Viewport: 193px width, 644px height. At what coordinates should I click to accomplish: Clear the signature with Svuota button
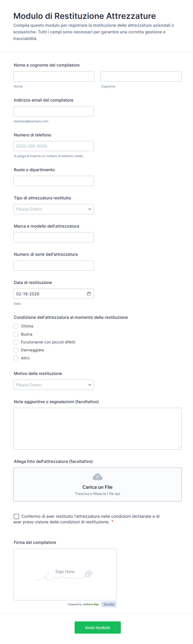pos(109,604)
